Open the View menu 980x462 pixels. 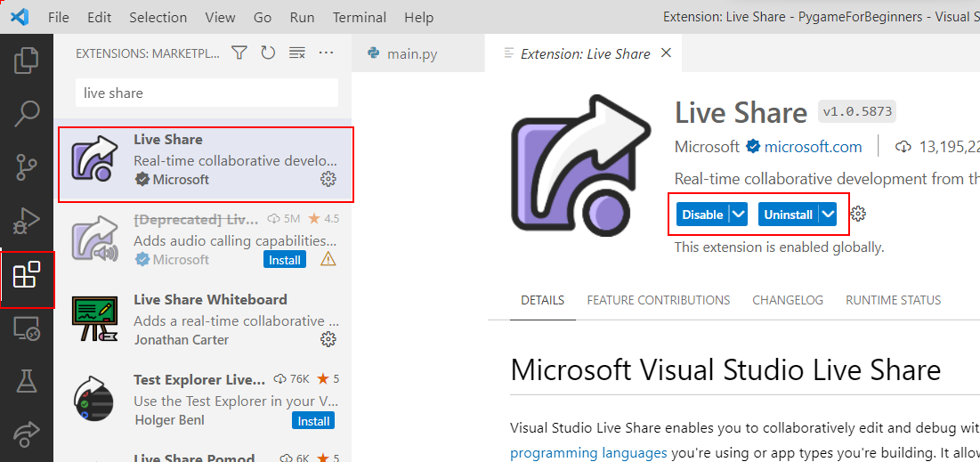pos(220,17)
